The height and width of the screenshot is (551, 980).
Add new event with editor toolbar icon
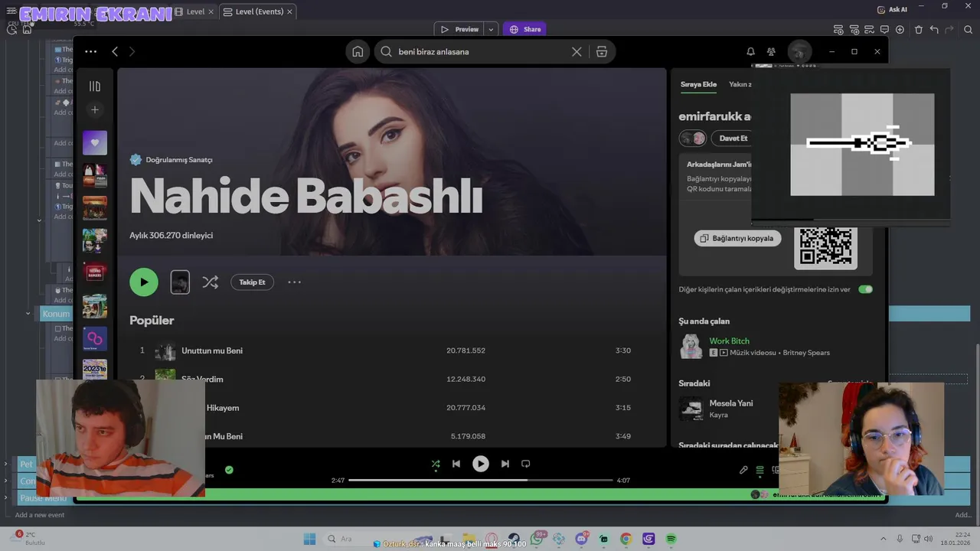coord(838,29)
